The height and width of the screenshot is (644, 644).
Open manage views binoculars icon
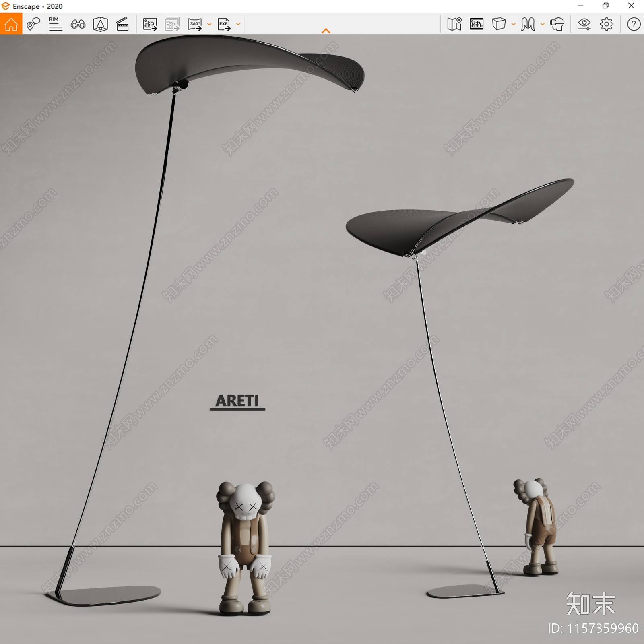78,24
